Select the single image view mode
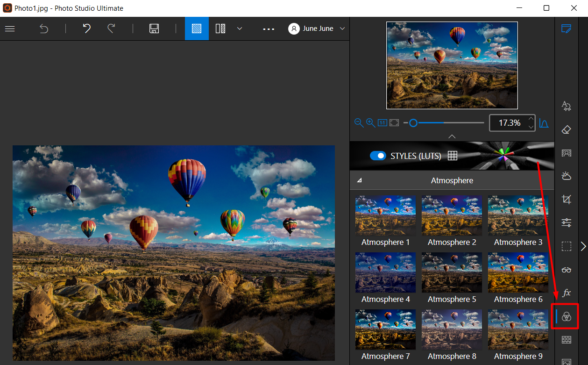 click(x=197, y=29)
